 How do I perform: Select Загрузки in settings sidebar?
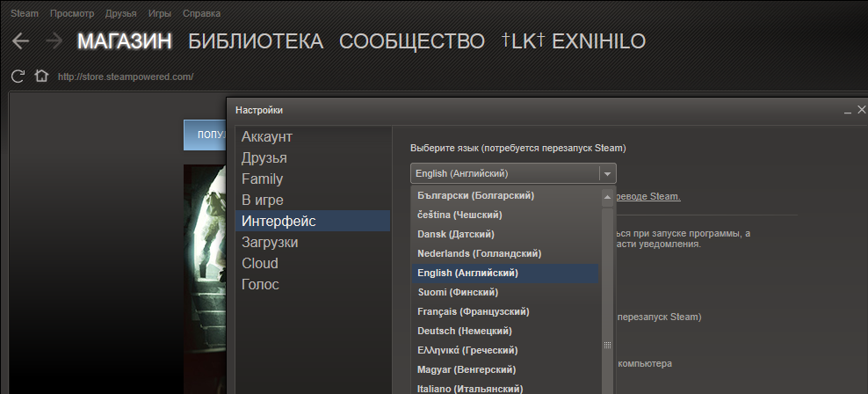coord(313,242)
